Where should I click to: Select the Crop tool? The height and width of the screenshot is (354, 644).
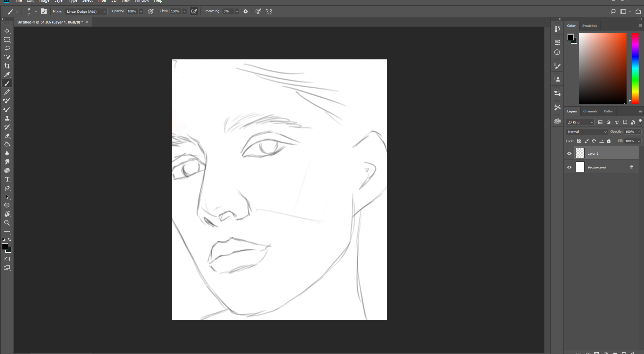pyautogui.click(x=7, y=66)
